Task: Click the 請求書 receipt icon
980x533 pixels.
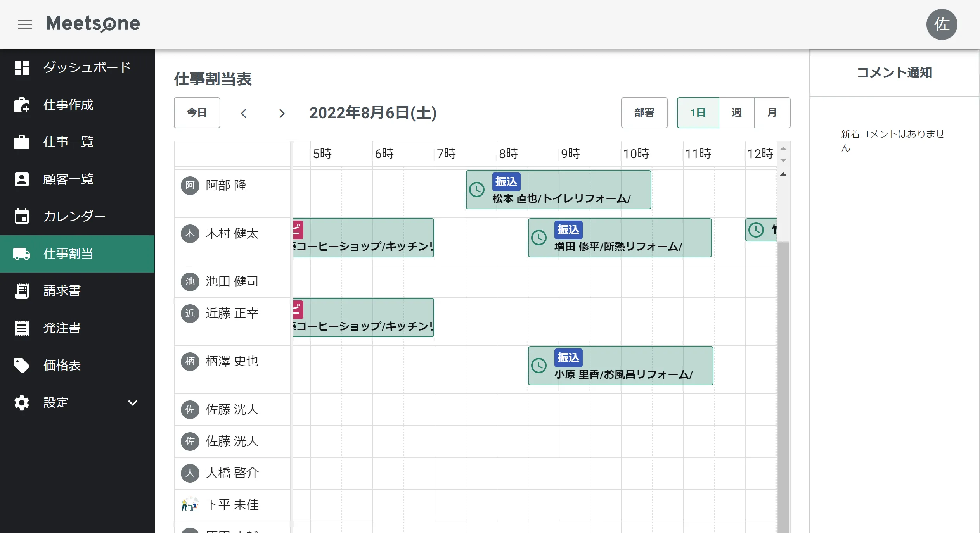Action: point(22,291)
